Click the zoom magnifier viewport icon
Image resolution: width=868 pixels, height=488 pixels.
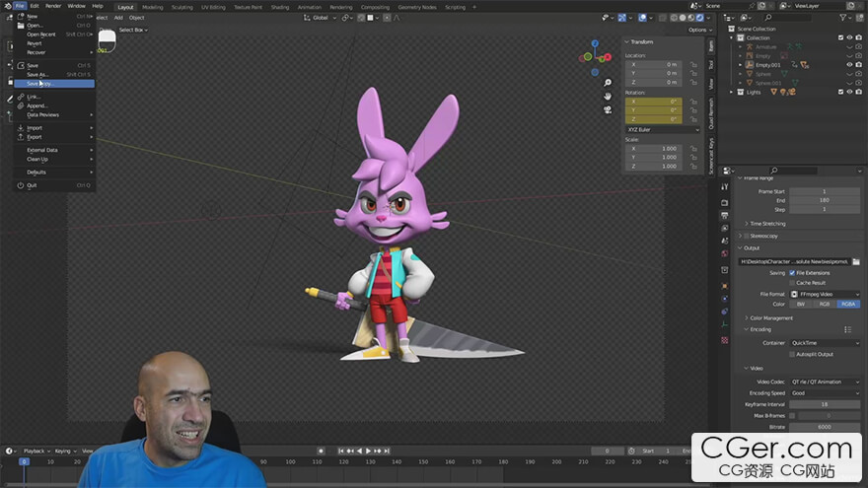[x=608, y=83]
